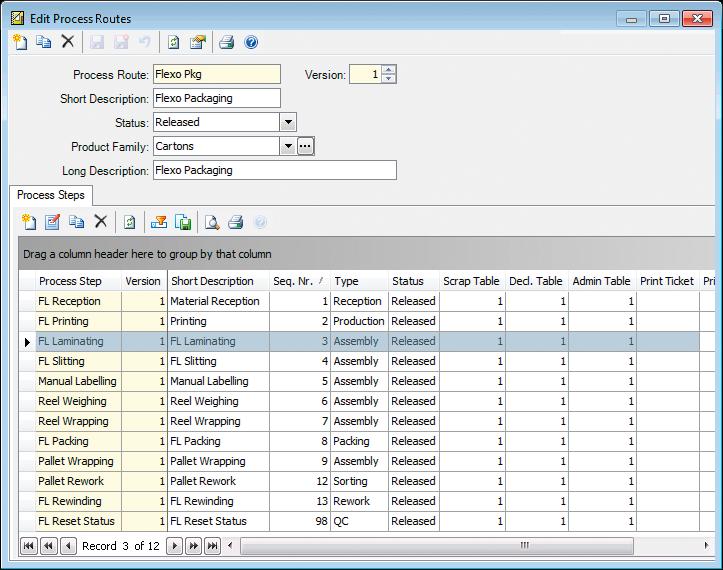Click the Delete X icon in top toolbar
Viewport: 723px width, 570px height.
[68, 42]
